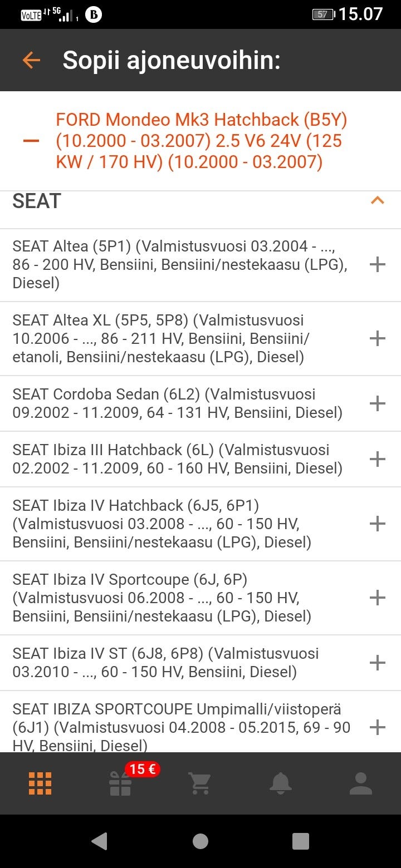This screenshot has height=868, width=401.
Task: Expand SEAT Ibiza IV Sportcoupe entry
Action: [x=377, y=598]
